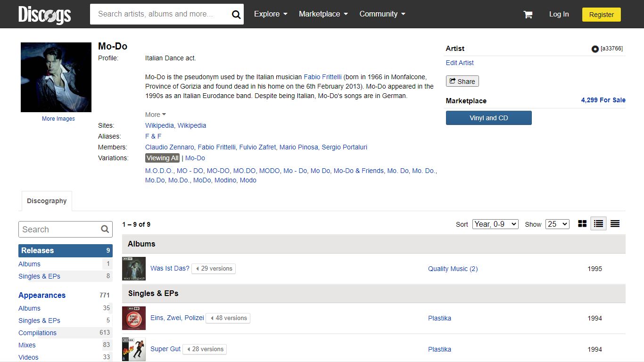Select Mixes under Appearances

click(27, 345)
